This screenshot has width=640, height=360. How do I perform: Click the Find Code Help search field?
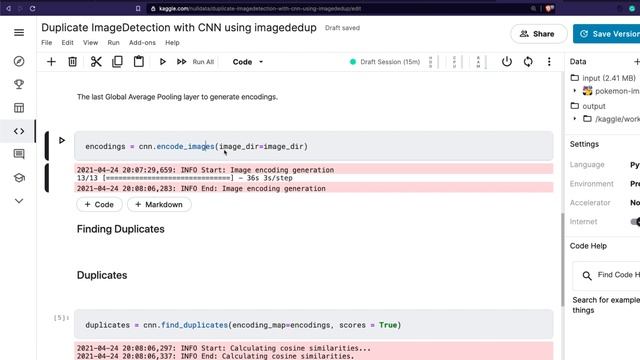[x=607, y=276]
